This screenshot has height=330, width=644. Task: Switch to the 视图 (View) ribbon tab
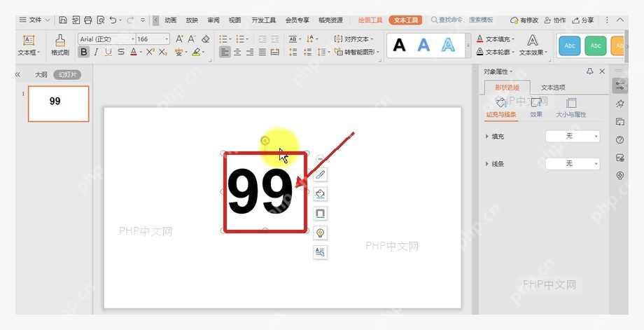coord(234,20)
